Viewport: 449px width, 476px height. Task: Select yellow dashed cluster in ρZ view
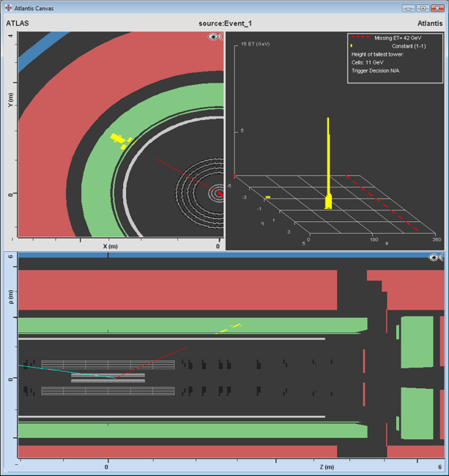(229, 328)
